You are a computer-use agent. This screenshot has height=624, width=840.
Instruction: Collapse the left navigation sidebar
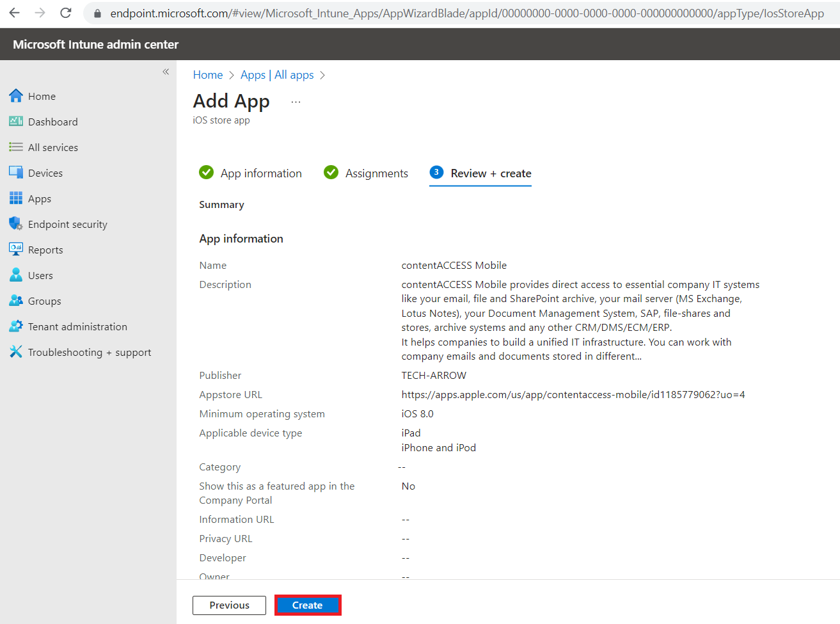pyautogui.click(x=166, y=72)
